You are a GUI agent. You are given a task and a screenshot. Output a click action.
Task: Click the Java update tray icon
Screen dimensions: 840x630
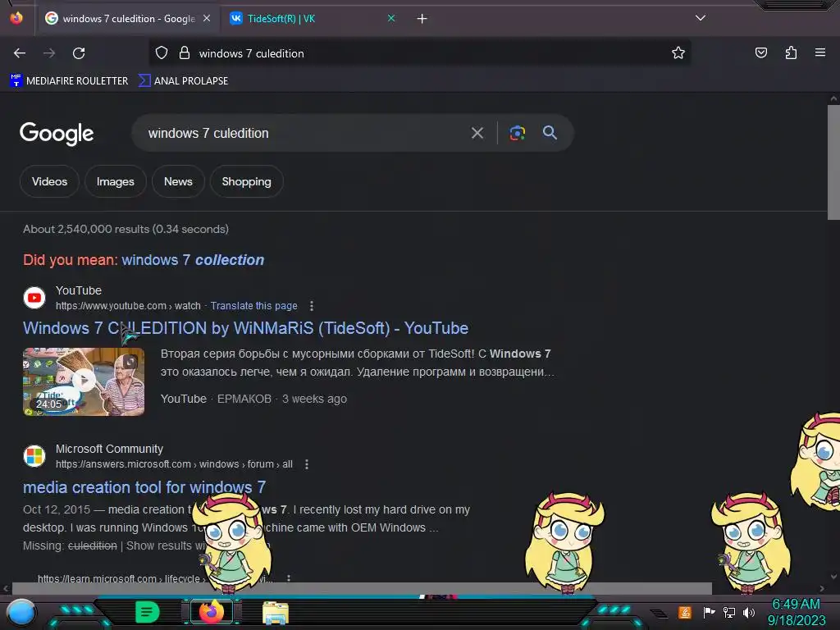click(685, 612)
